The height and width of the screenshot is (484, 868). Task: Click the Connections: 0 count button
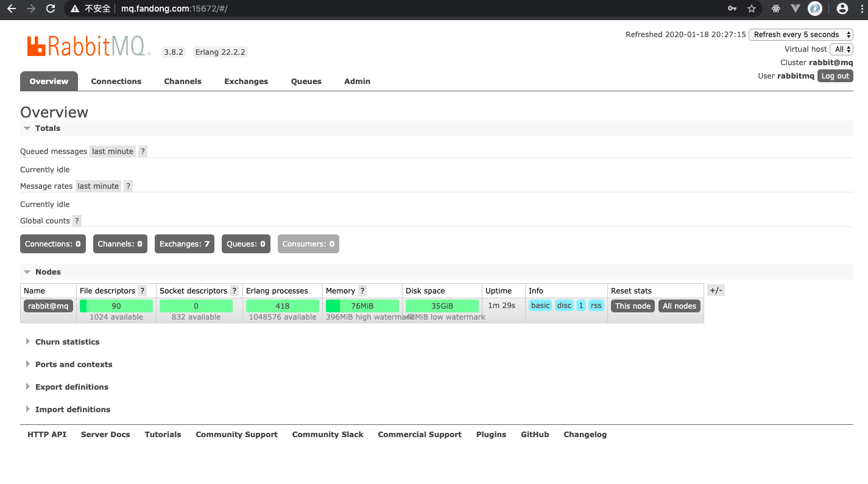tap(53, 244)
